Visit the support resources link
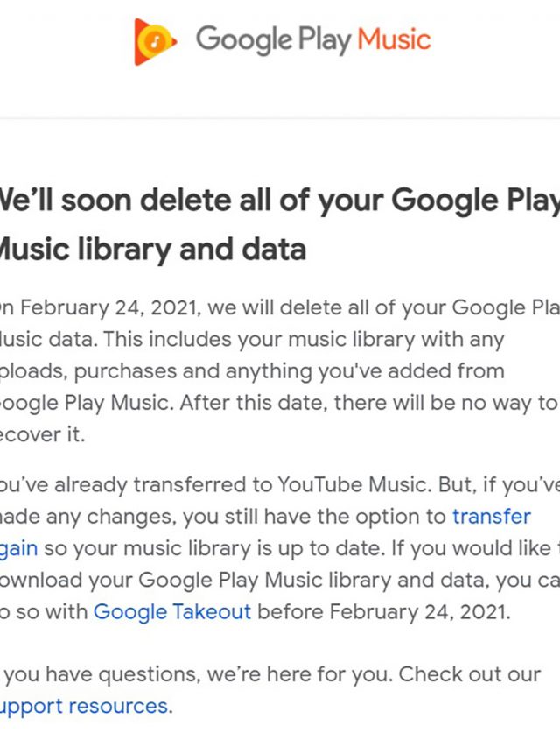This screenshot has width=560, height=747. tap(83, 706)
